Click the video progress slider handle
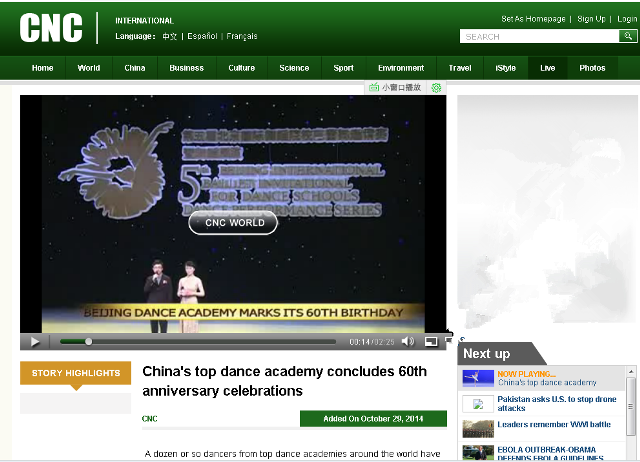The height and width of the screenshot is (462, 640). coord(89,342)
